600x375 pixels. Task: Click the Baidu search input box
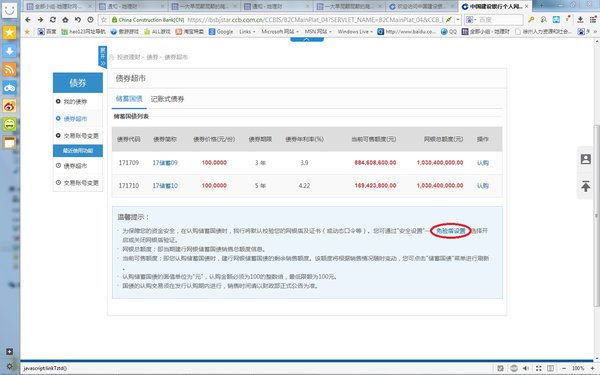tap(501, 20)
